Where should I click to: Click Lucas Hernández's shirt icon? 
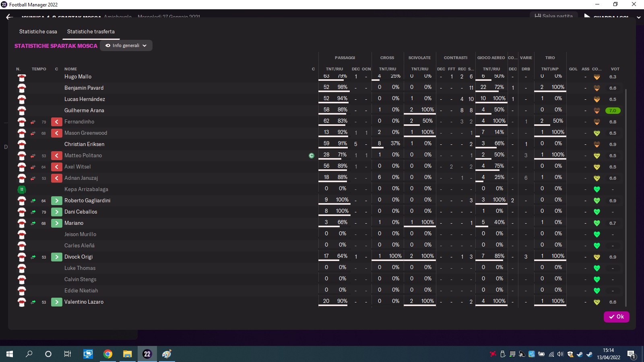(x=22, y=99)
